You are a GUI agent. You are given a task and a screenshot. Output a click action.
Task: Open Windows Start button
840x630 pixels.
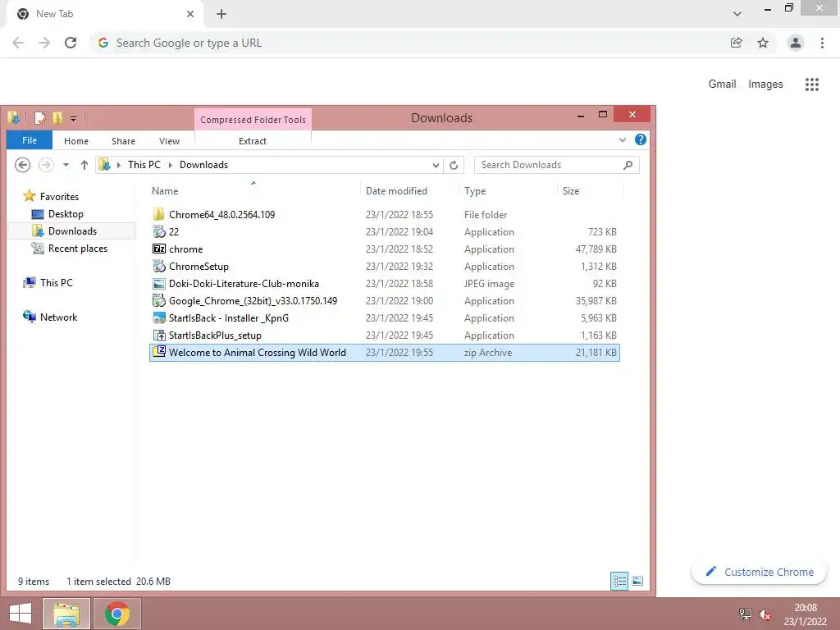[x=21, y=614]
